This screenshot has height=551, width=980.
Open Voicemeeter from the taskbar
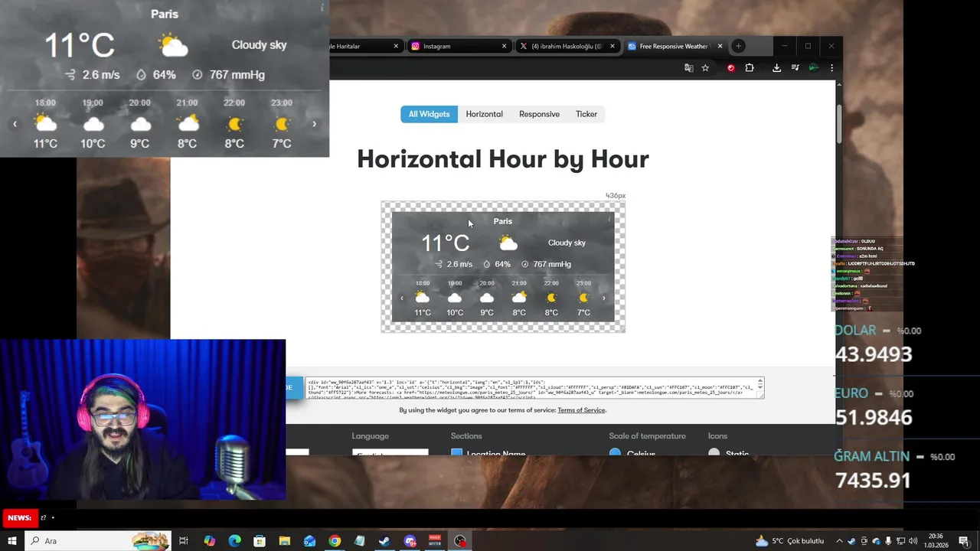(x=435, y=541)
